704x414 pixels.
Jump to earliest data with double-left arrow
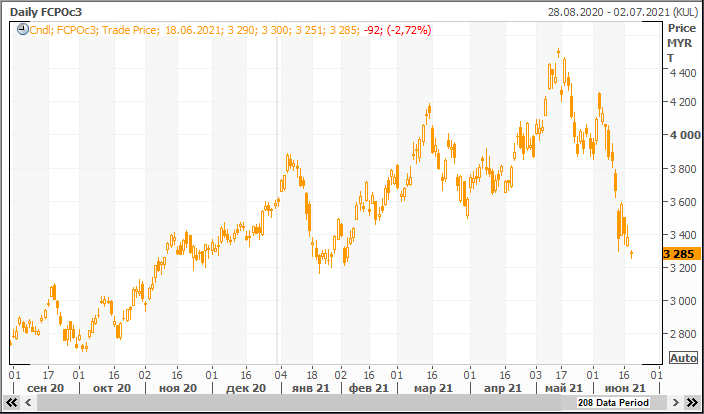pyautogui.click(x=11, y=402)
